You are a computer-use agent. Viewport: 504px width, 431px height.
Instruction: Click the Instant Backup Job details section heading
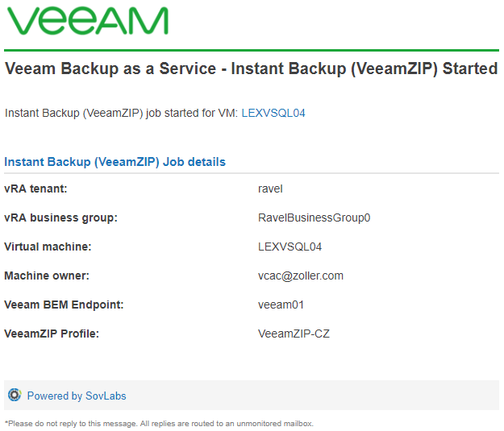[115, 162]
